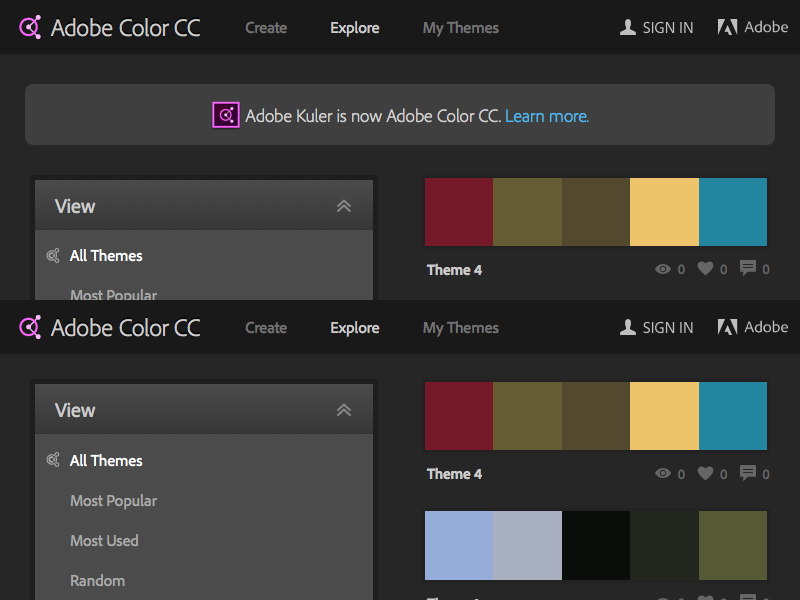Pick the light blue swatch in the bottom palette

pos(459,545)
